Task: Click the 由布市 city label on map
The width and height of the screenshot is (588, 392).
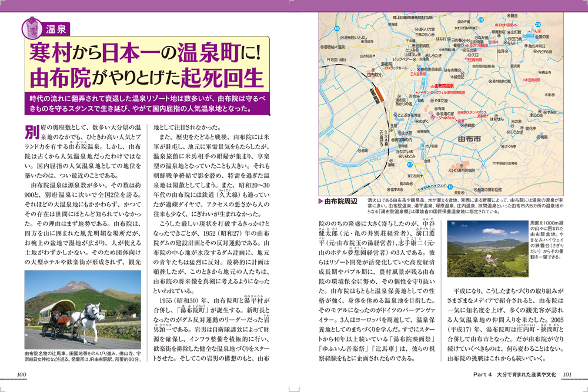Action: pos(469,139)
